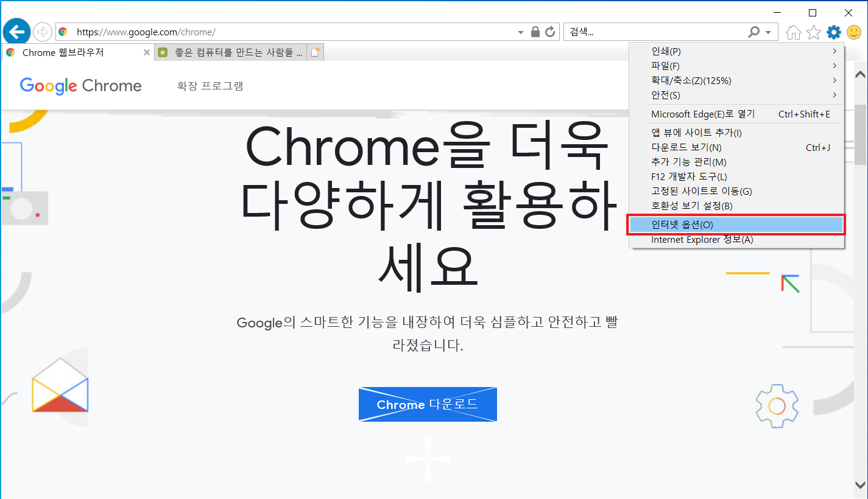This screenshot has width=868, height=499.
Task: Click the blue Back arrow button
Action: 17,30
